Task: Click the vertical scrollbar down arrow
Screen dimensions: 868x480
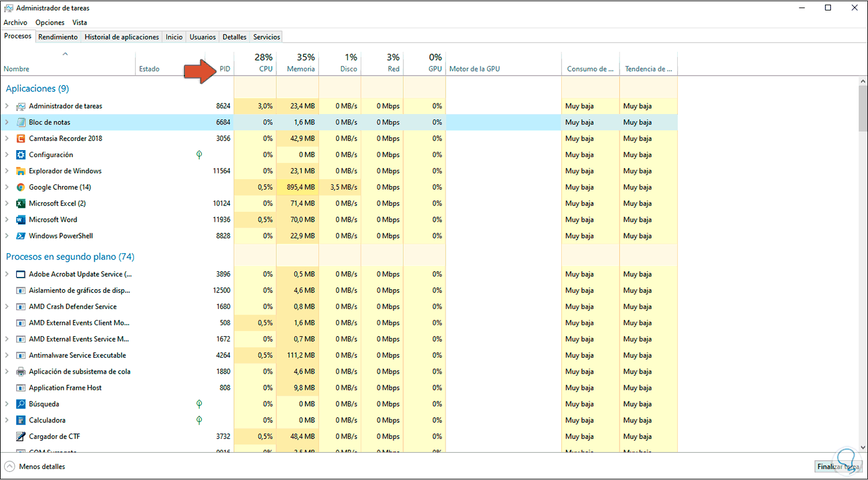Action: pos(863,447)
